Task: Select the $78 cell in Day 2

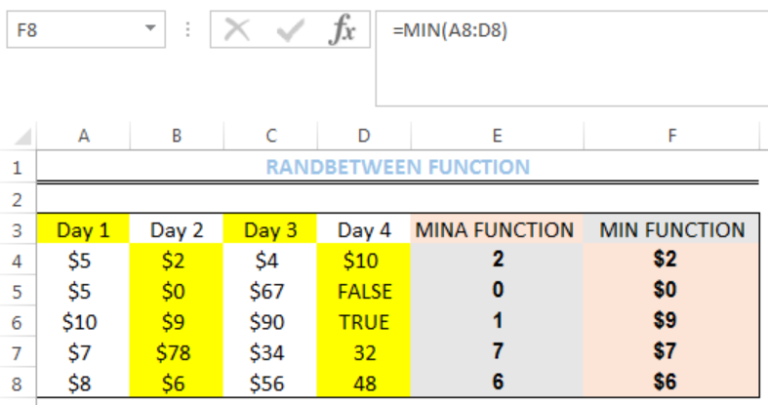Action: 176,352
